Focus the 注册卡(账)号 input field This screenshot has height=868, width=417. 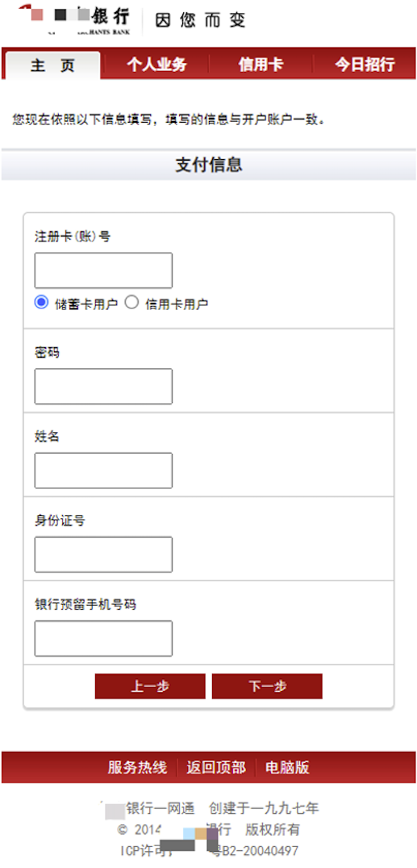[103, 270]
